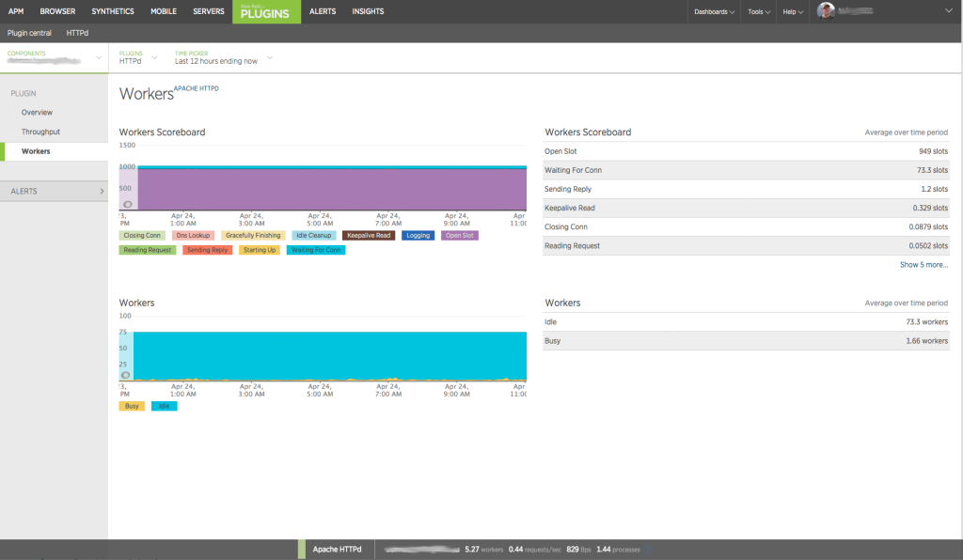
Task: Toggle the Reading Request legend series
Action: coord(148,250)
